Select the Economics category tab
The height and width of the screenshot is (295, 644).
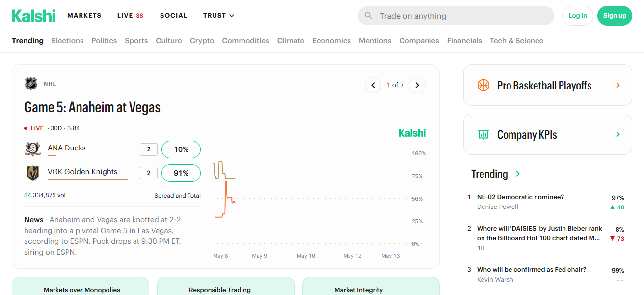[x=331, y=41]
